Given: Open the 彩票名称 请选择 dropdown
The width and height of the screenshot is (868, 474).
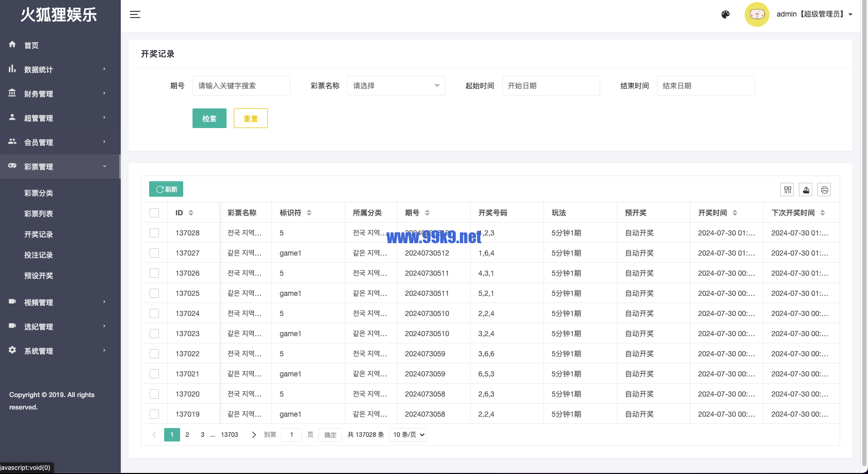Looking at the screenshot, I should coord(396,86).
